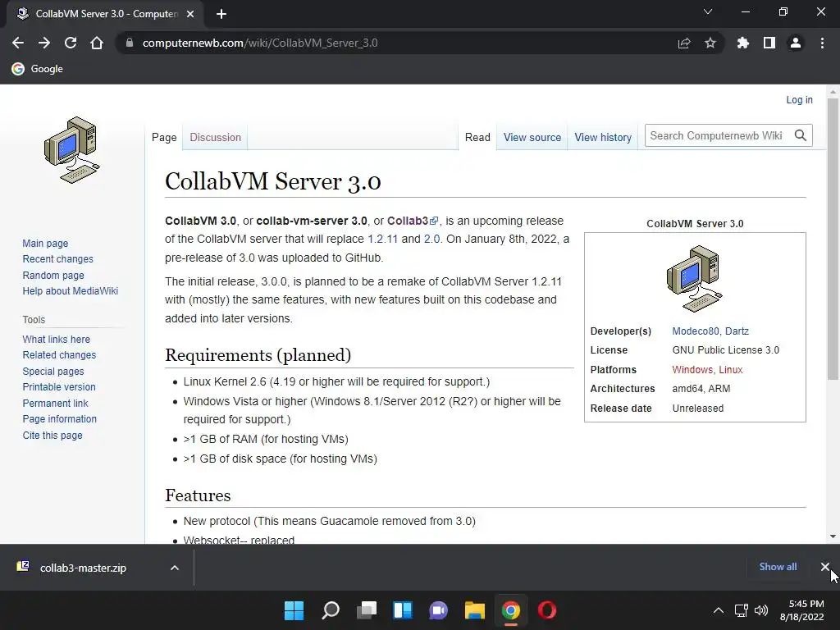The image size is (840, 630).
Task: Open the Windows platform link
Action: pos(692,370)
